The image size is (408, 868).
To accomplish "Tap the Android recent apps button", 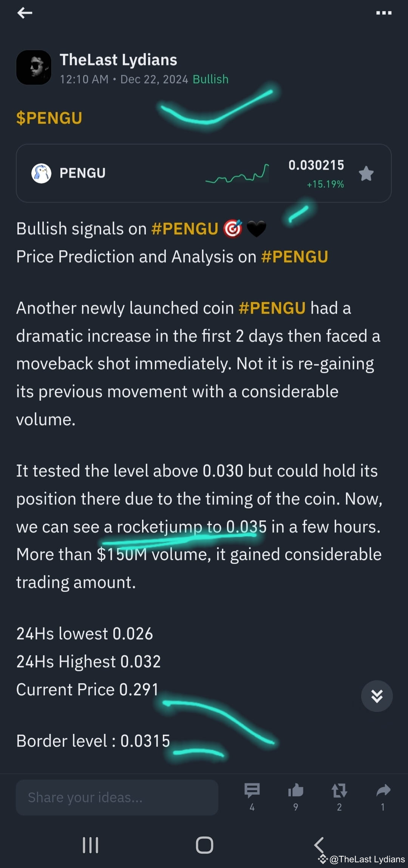I will click(91, 845).
